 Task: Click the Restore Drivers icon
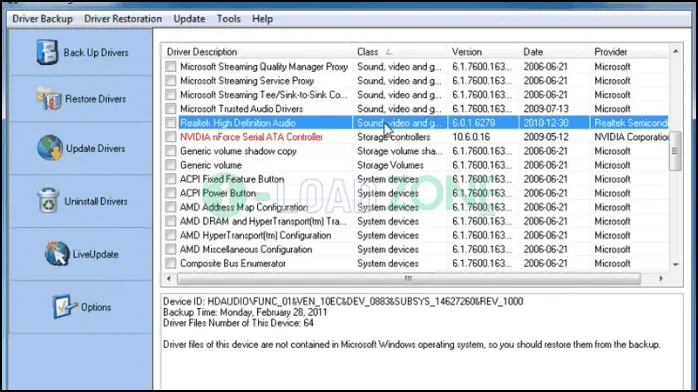pyautogui.click(x=49, y=98)
